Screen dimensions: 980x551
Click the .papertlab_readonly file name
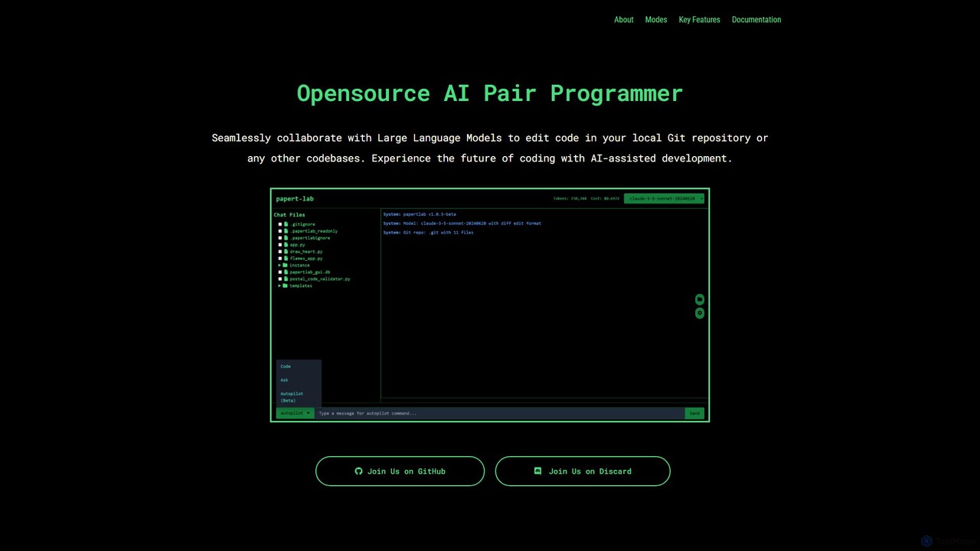coord(314,231)
